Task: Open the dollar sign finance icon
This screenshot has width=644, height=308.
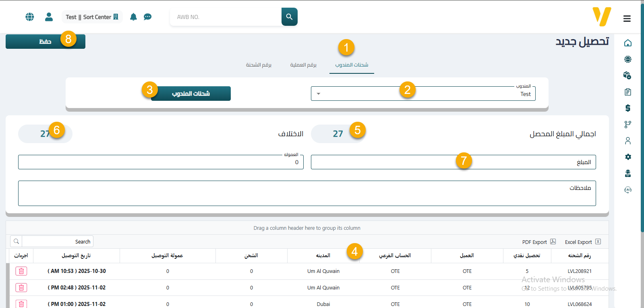Action: (627, 108)
